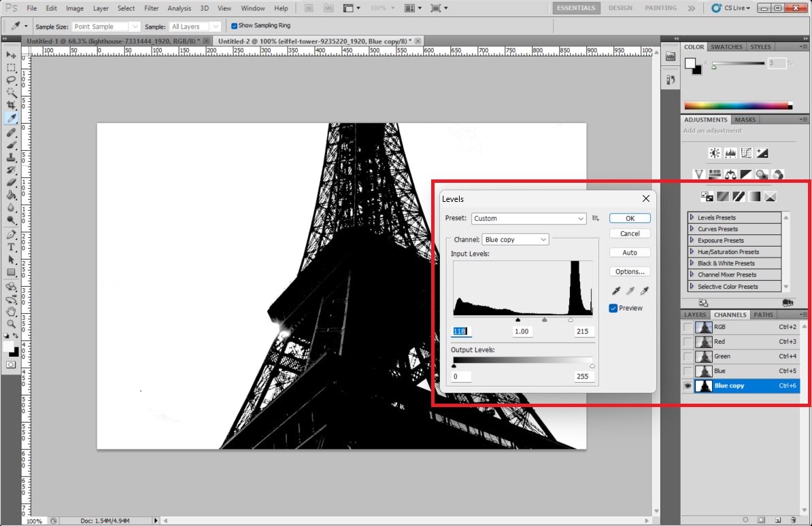812x526 pixels.
Task: Click the black input levels slider handle
Action: coord(518,320)
